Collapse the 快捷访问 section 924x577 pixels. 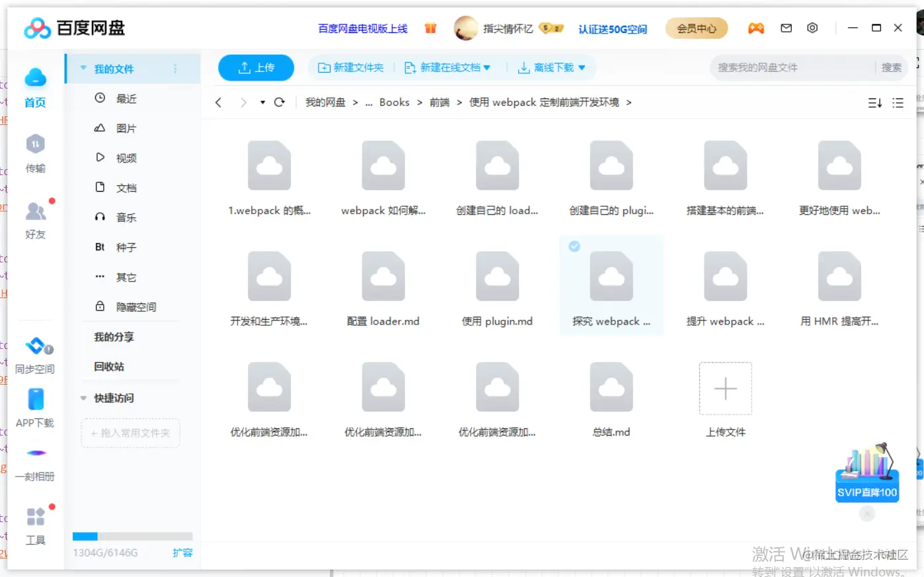83,398
